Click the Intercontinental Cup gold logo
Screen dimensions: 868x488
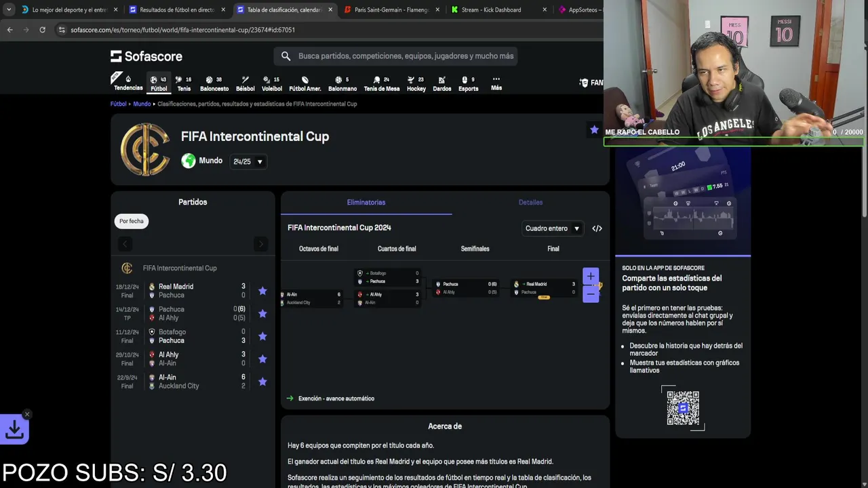[x=145, y=150]
